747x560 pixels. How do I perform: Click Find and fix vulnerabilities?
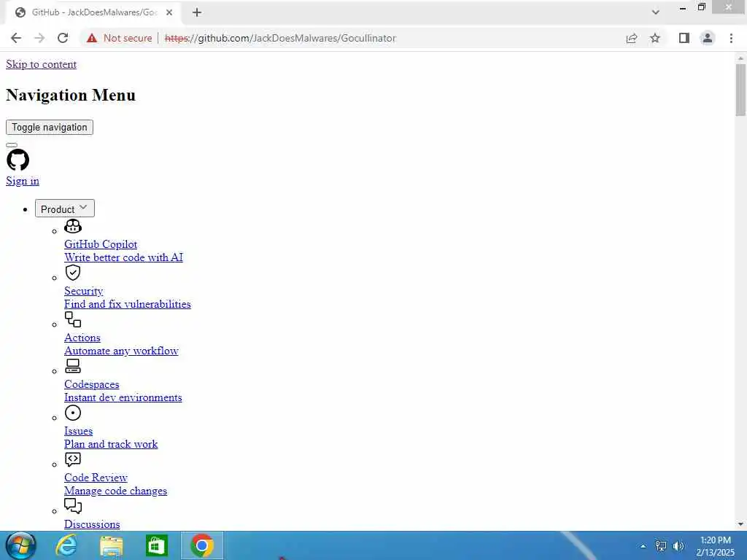127,304
